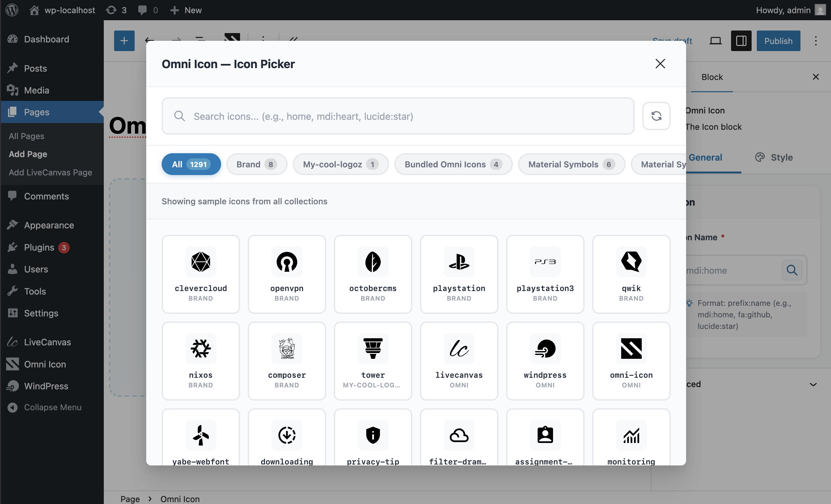Select the openvpn brand icon
The width and height of the screenshot is (831, 504).
286,274
